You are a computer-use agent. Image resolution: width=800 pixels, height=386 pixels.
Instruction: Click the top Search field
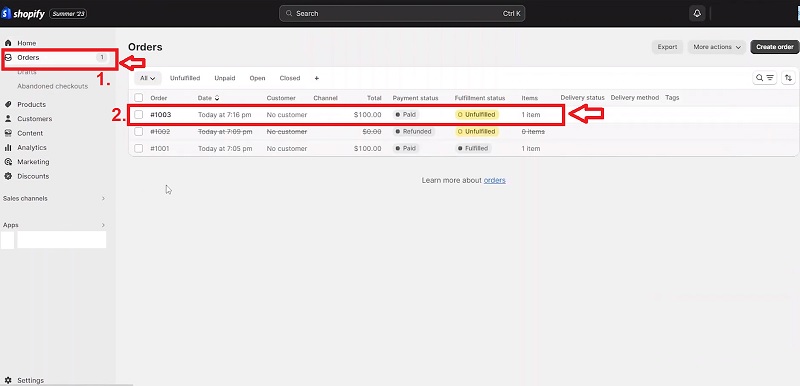click(402, 14)
